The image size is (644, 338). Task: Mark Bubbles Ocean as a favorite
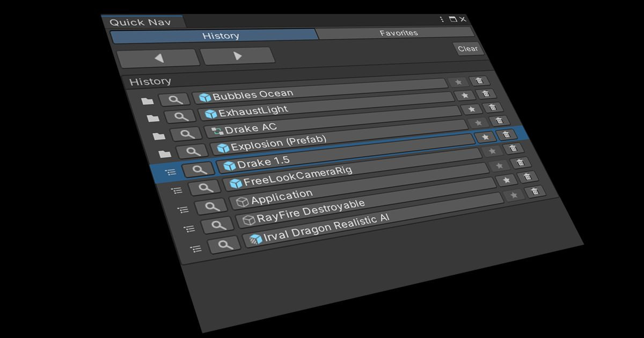pos(465,95)
